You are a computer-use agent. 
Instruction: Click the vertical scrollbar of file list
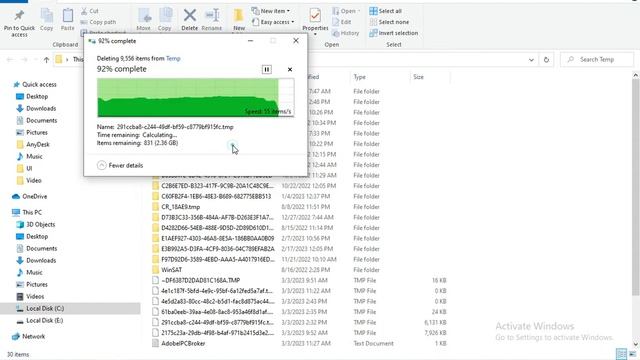(636, 188)
